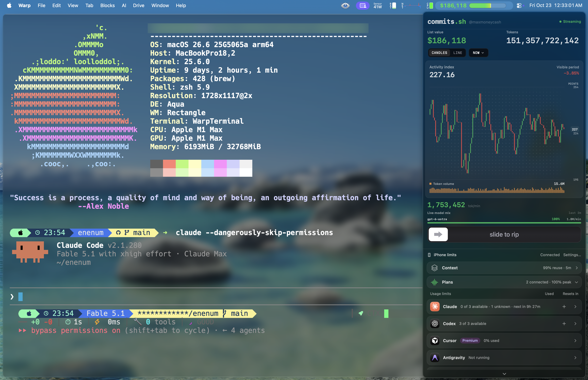
Task: Click the iPhone limits phone icon
Action: pyautogui.click(x=429, y=255)
